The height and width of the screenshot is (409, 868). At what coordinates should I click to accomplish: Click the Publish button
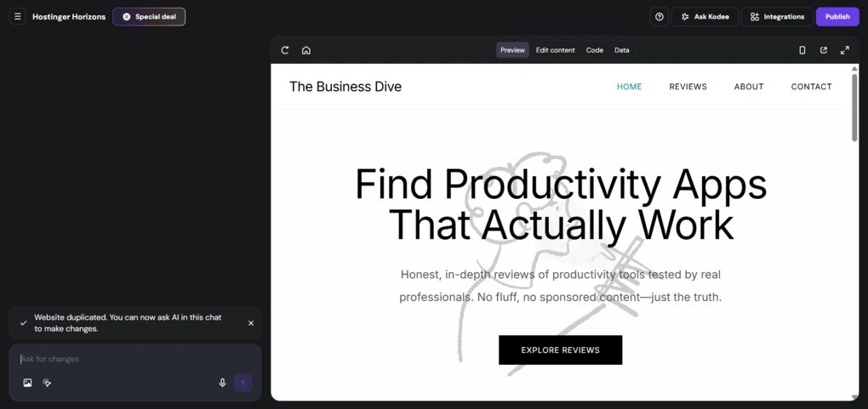[837, 16]
